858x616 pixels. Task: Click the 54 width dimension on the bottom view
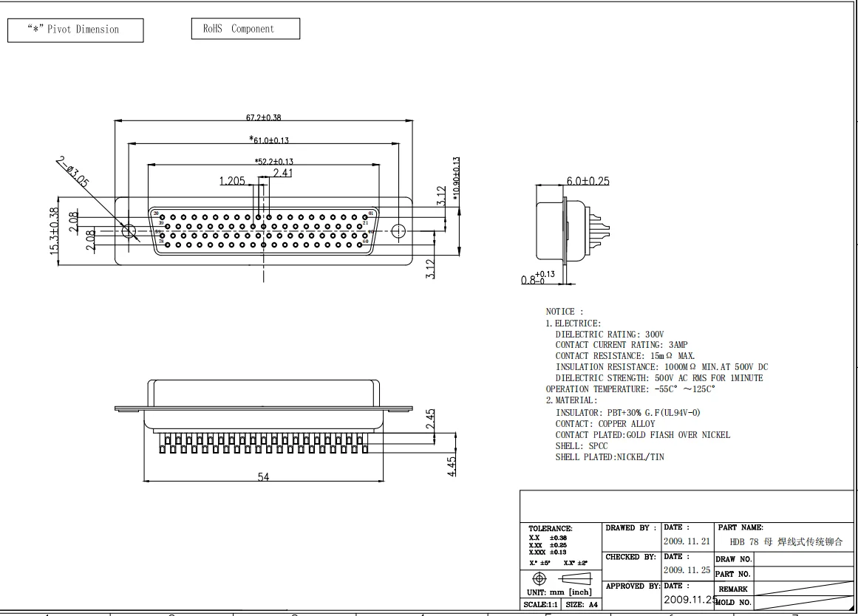(263, 477)
